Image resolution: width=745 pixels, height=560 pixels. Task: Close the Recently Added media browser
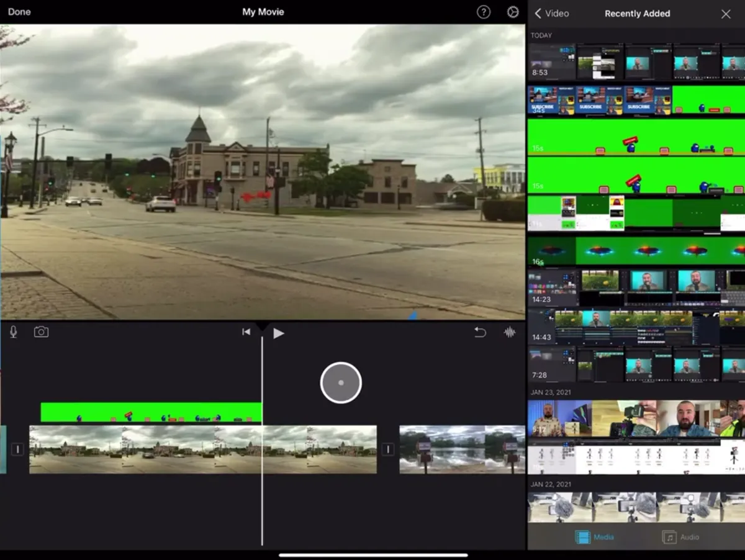[726, 13]
